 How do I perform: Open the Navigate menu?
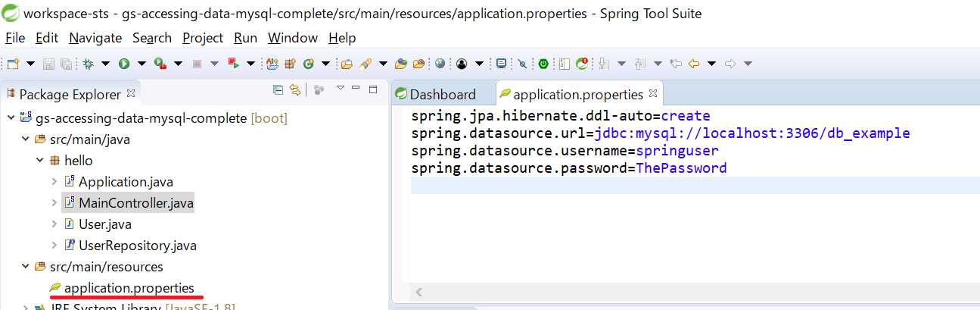coord(95,38)
